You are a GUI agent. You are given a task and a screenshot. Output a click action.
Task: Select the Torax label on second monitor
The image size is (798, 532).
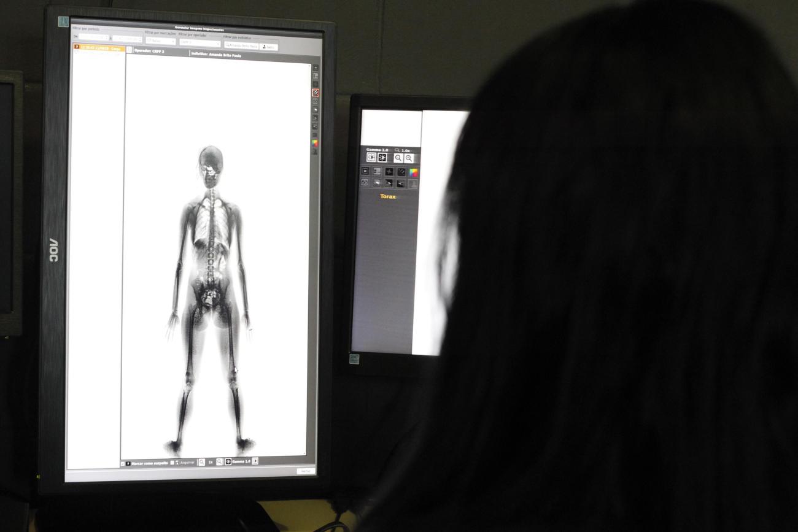[x=388, y=196]
